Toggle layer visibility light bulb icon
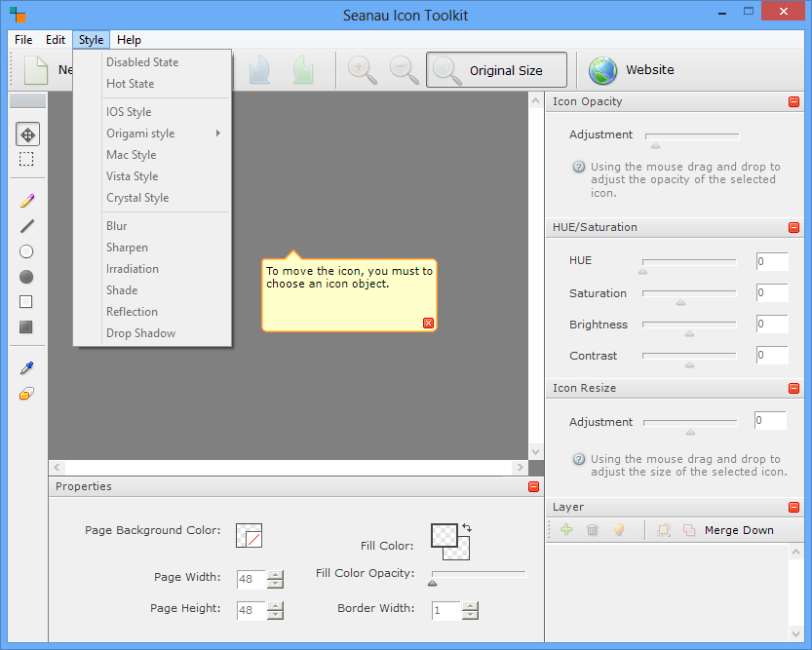The image size is (812, 650). click(x=619, y=529)
